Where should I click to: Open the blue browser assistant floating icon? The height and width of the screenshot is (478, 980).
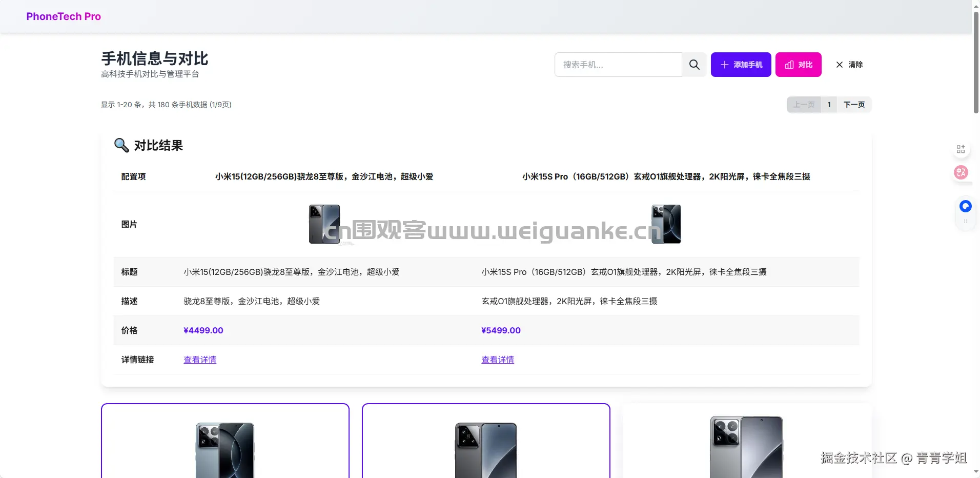pyautogui.click(x=966, y=206)
